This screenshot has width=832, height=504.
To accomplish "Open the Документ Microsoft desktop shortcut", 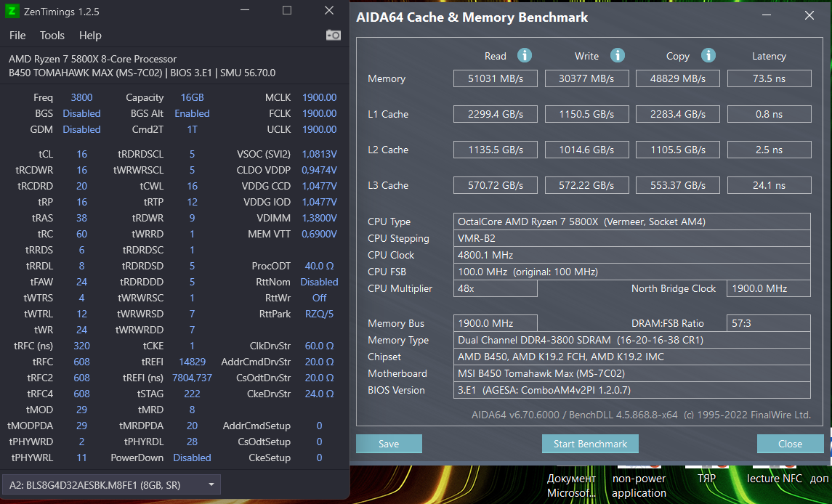I will tap(571, 484).
